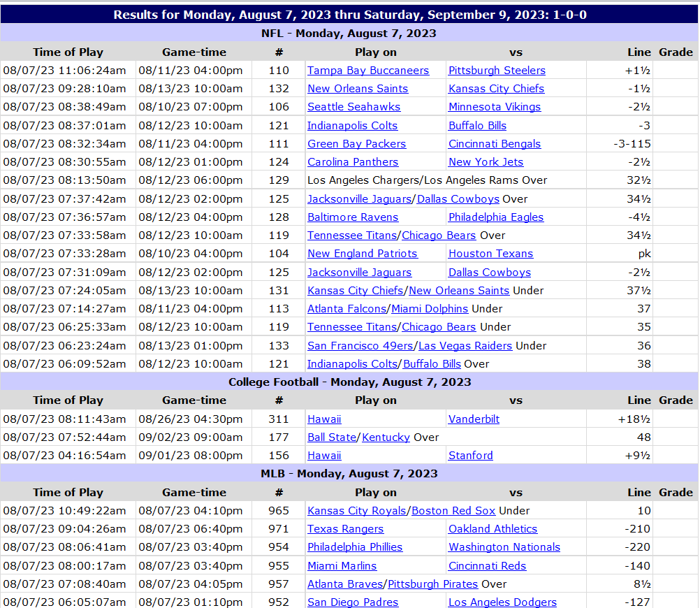Viewport: 700px width, 608px height.
Task: Open the Miami Marlins link
Action: tap(342, 566)
